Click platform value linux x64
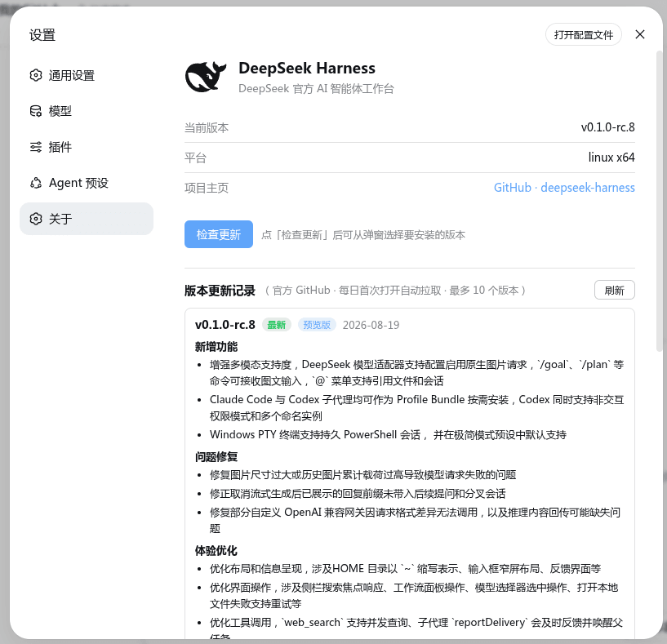The image size is (667, 644). click(x=611, y=158)
